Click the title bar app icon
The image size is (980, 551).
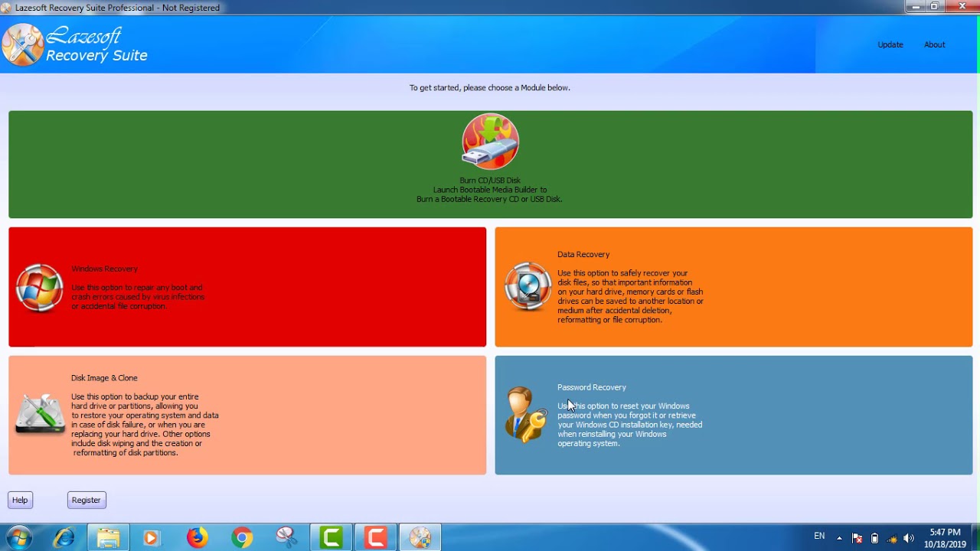[6, 8]
